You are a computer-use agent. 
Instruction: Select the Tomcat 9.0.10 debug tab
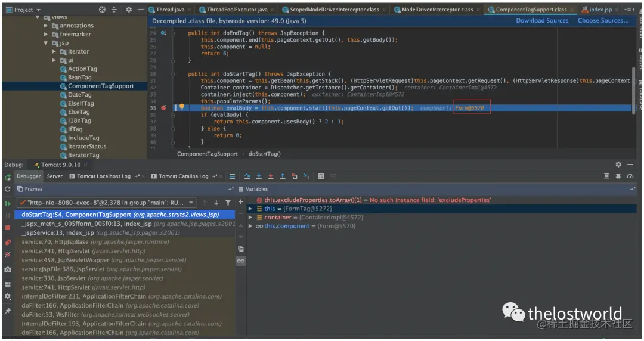click(x=60, y=165)
